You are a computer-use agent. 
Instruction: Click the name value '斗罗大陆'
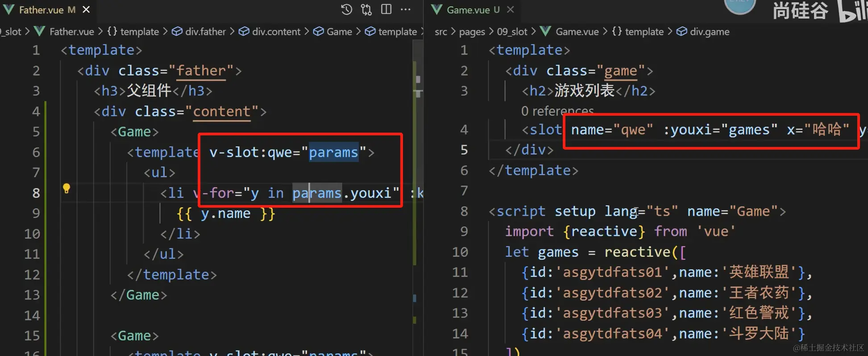click(759, 333)
